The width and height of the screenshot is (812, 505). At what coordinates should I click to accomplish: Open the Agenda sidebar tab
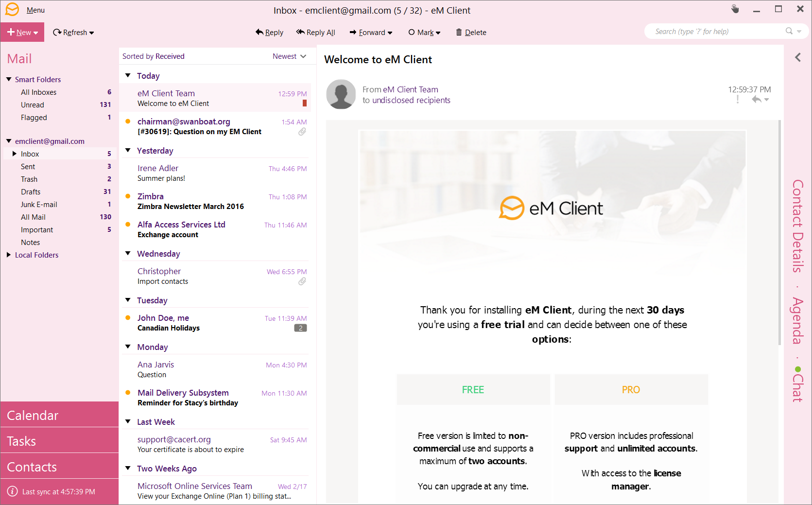(797, 321)
